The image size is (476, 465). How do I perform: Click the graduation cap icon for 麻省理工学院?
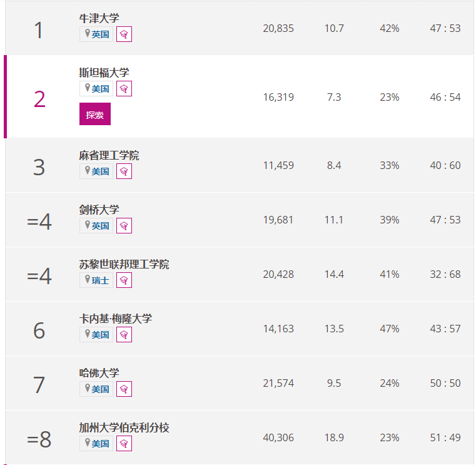click(x=124, y=171)
